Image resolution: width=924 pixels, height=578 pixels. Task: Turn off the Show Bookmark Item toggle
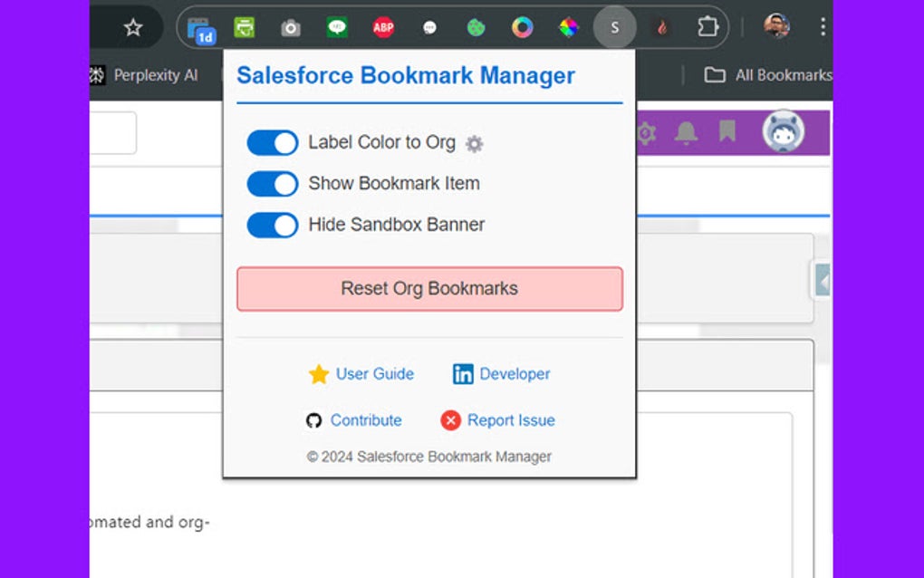[272, 184]
